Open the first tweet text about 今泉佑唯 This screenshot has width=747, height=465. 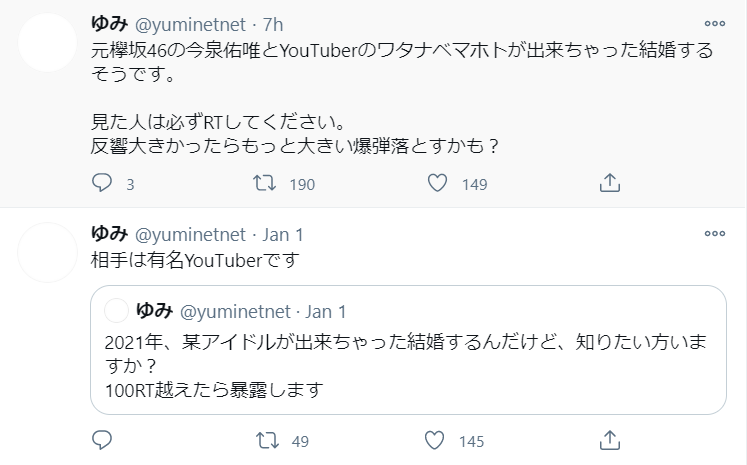point(402,62)
